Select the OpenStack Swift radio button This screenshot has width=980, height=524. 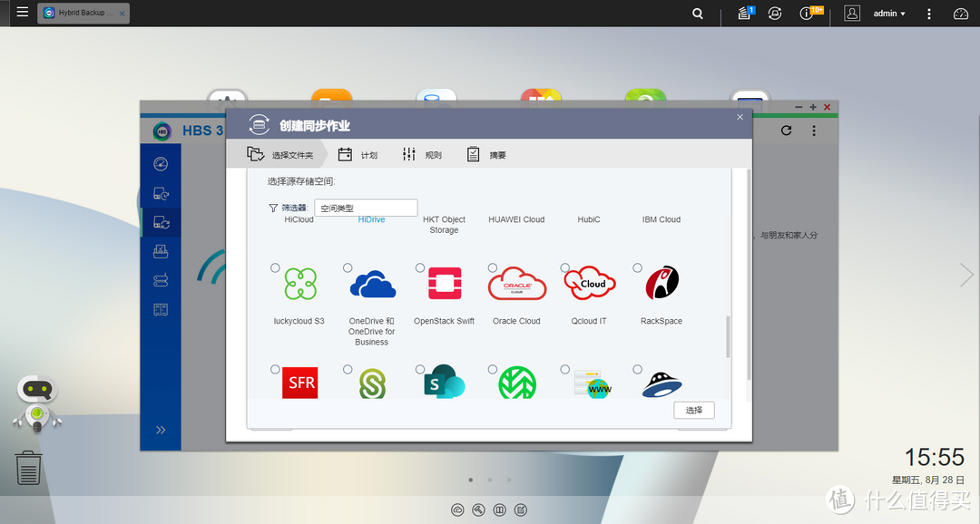coord(420,268)
